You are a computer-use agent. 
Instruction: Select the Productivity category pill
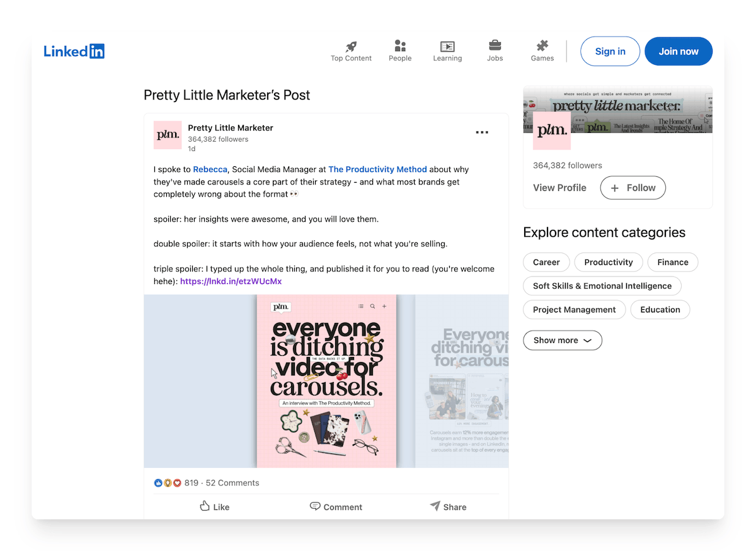click(x=608, y=262)
